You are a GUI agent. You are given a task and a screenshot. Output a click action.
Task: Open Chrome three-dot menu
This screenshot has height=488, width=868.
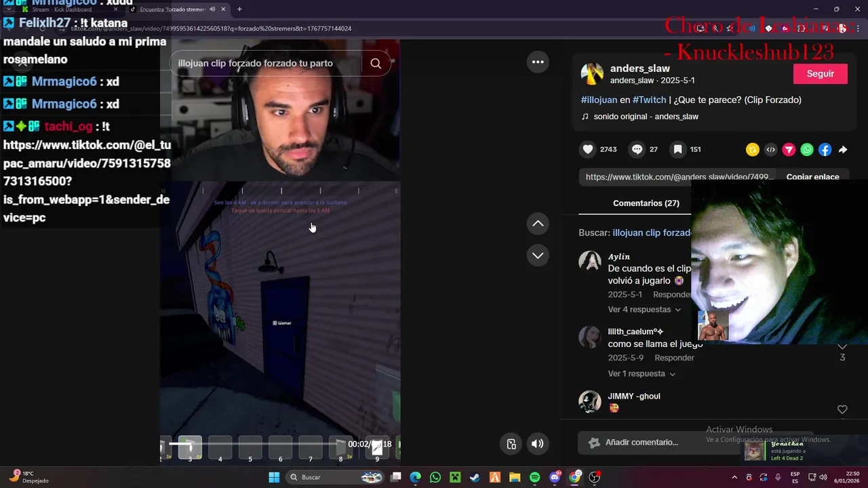(x=856, y=28)
